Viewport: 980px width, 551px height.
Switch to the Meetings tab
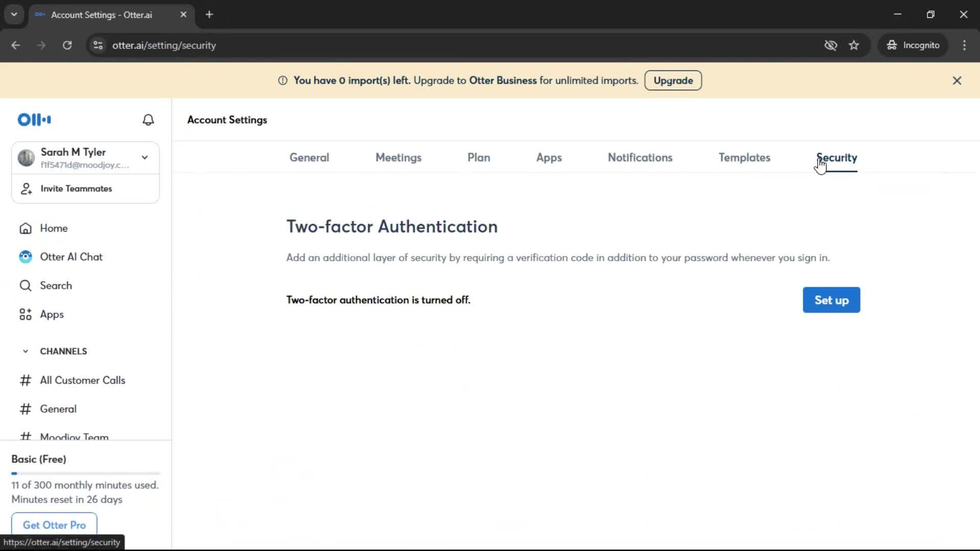tap(399, 158)
